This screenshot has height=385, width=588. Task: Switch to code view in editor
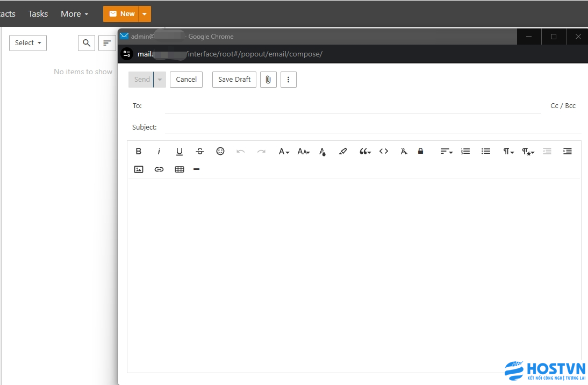(x=384, y=152)
